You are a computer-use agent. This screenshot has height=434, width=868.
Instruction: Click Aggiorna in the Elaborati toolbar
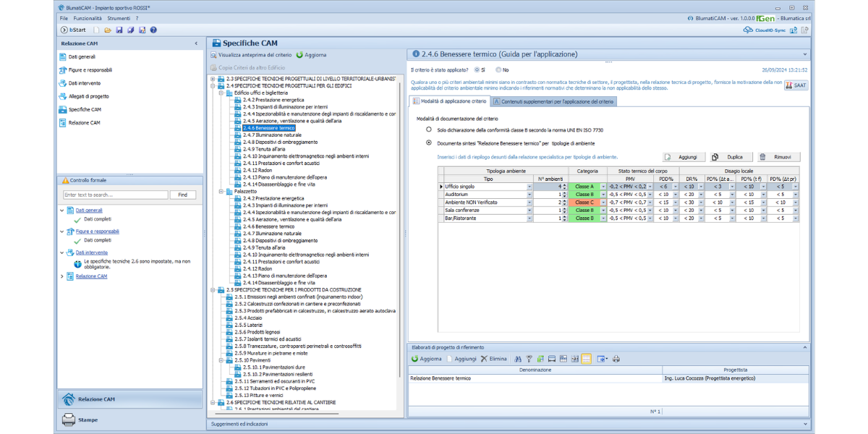tap(426, 359)
